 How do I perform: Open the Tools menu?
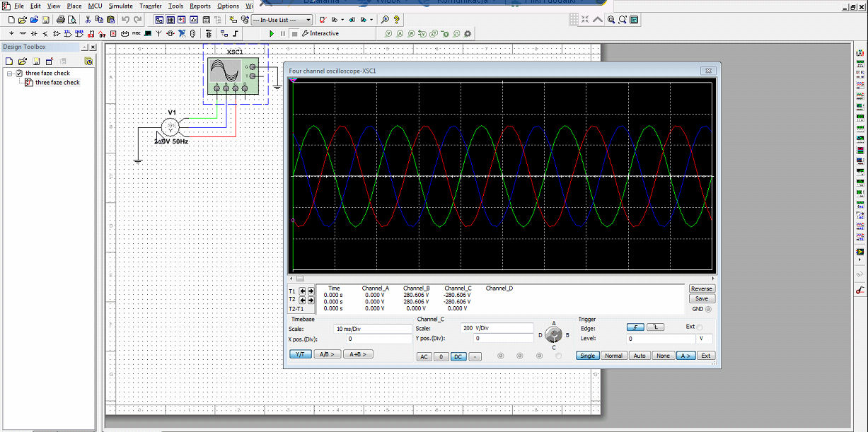(175, 6)
